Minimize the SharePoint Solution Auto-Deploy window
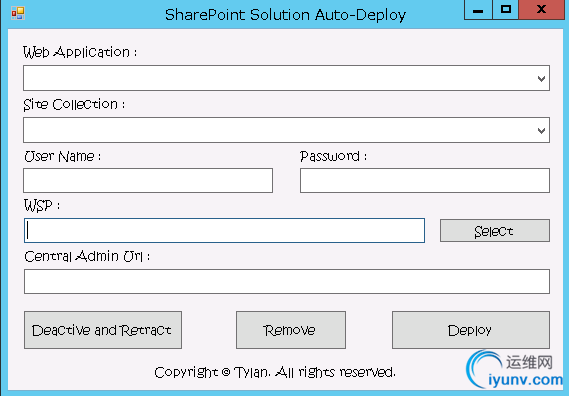 coord(478,10)
